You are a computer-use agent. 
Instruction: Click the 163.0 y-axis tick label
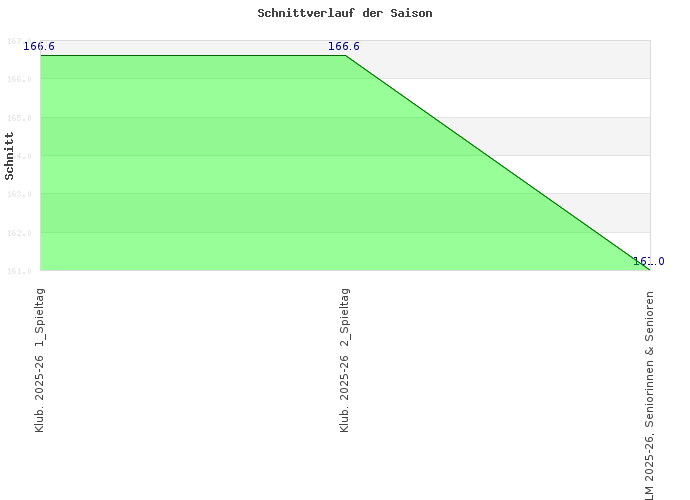click(x=21, y=194)
